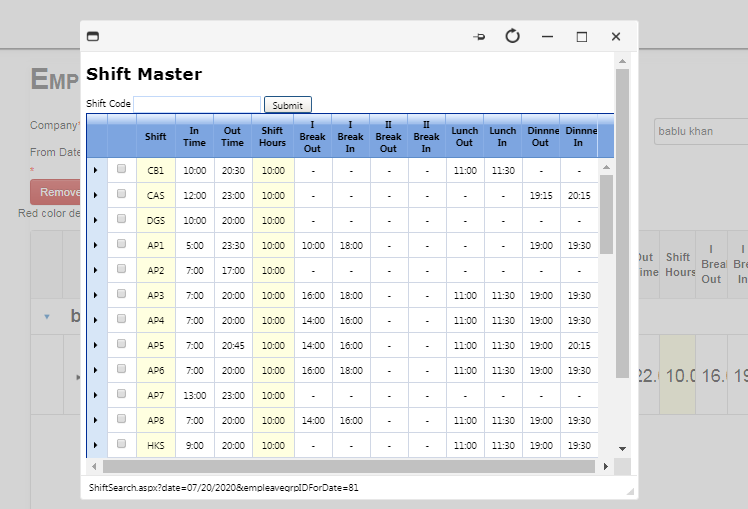Click grid vertical scrollbar up arrow
The width and height of the screenshot is (748, 509).
click(x=606, y=167)
